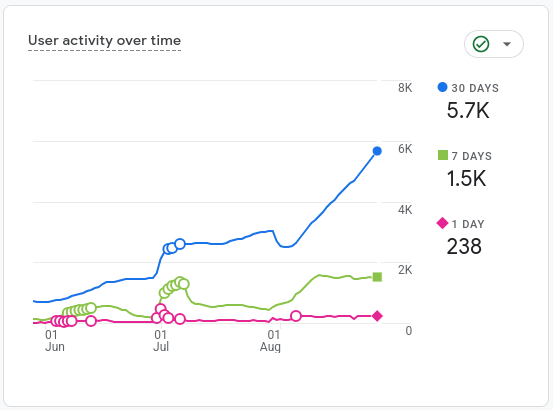The height and width of the screenshot is (410, 553).
Task: Click the blue endpoint marker near 6K
Action: [377, 151]
